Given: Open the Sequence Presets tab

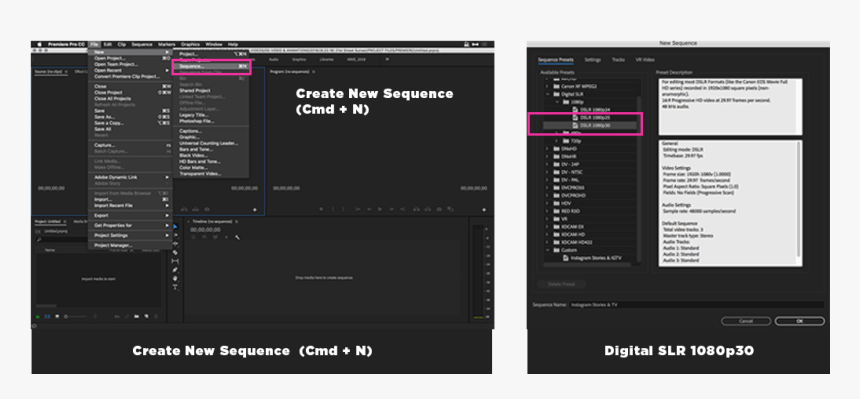Looking at the screenshot, I should [556, 59].
